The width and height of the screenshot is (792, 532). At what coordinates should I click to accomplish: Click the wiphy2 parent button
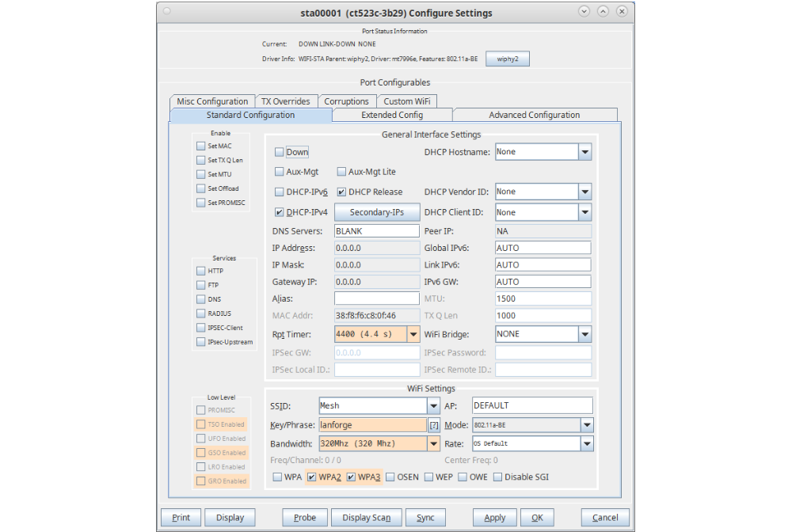pos(507,59)
